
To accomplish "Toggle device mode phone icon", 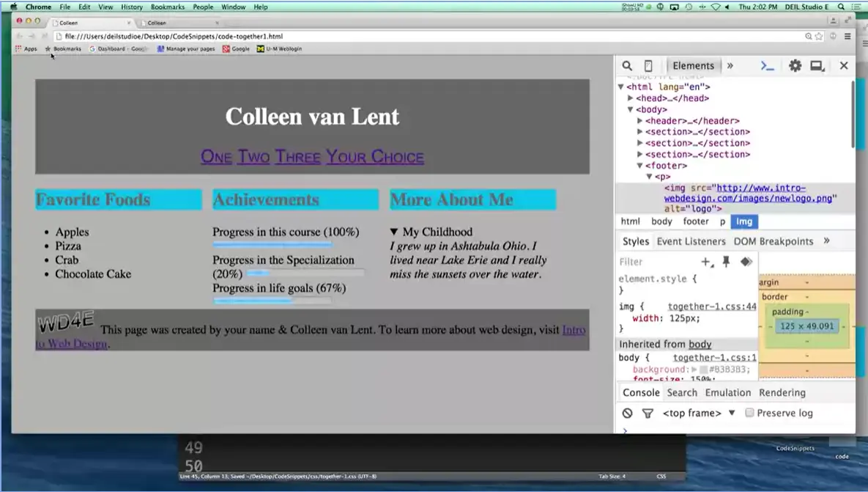I will pos(648,66).
